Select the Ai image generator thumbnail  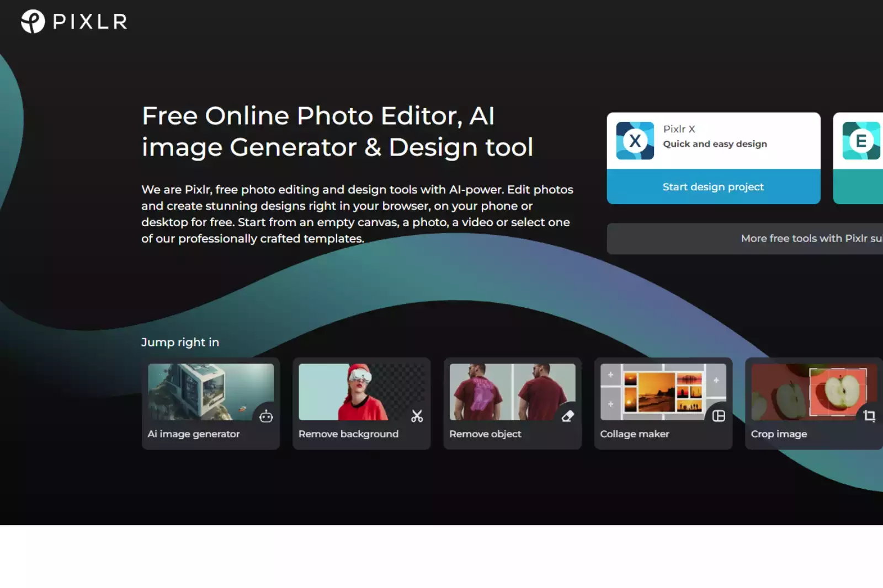pos(211,392)
